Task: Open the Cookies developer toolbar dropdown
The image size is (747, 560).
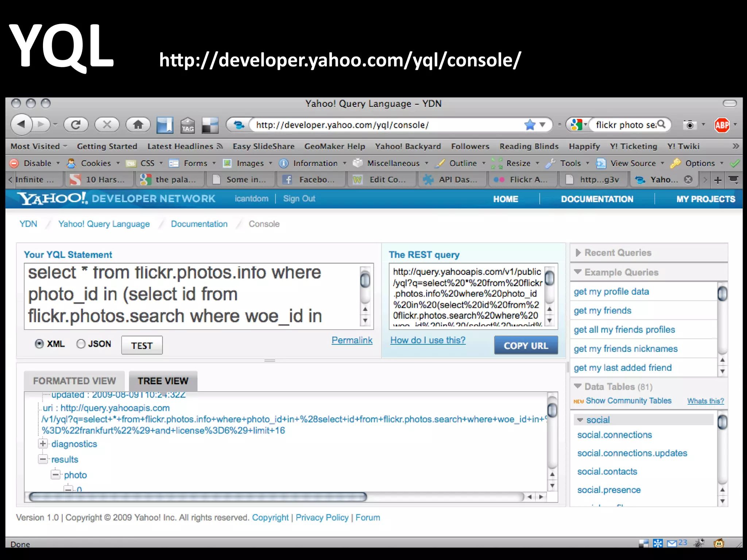Action: tap(96, 163)
